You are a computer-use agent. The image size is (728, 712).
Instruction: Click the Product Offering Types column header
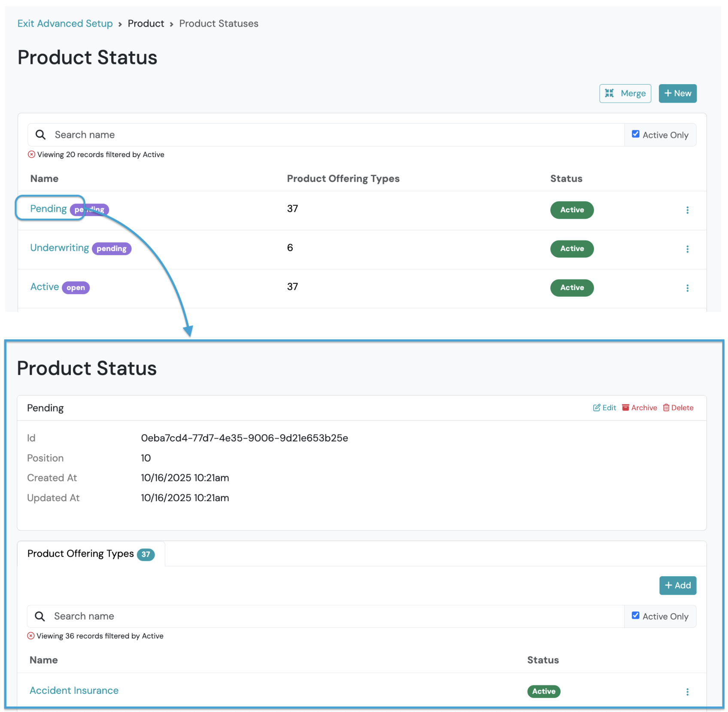point(343,179)
